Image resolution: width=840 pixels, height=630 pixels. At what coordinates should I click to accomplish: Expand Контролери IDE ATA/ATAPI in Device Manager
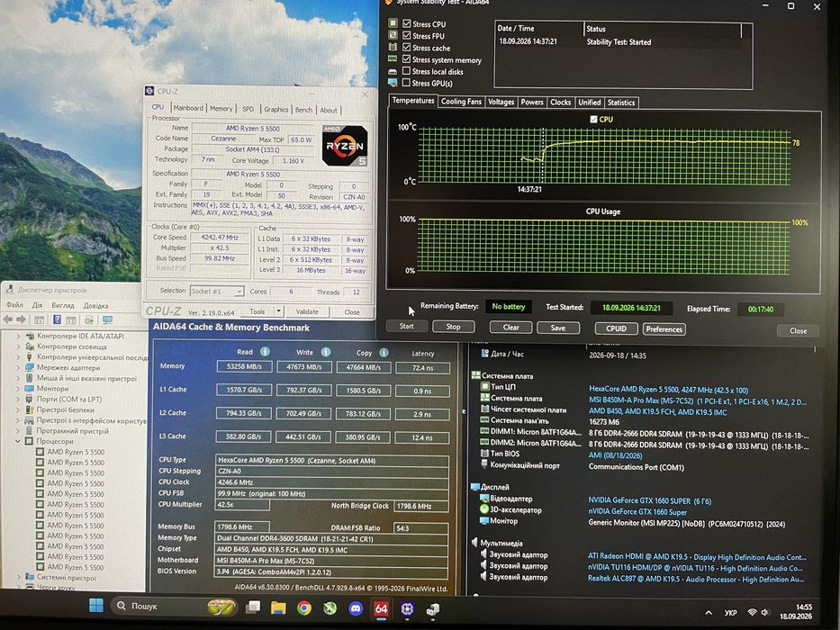(x=18, y=336)
